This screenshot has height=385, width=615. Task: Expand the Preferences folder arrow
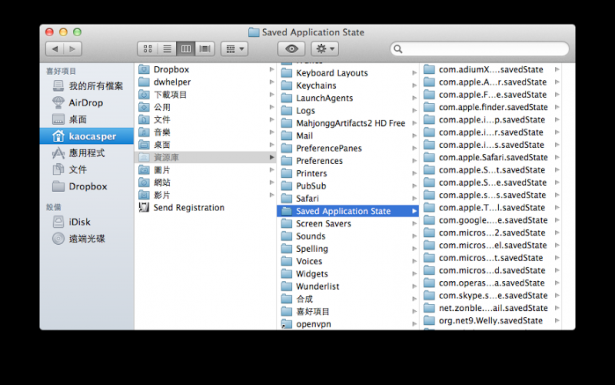414,161
